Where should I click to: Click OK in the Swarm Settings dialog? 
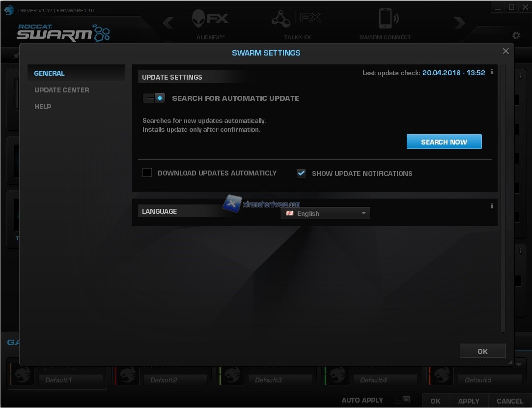pos(482,351)
